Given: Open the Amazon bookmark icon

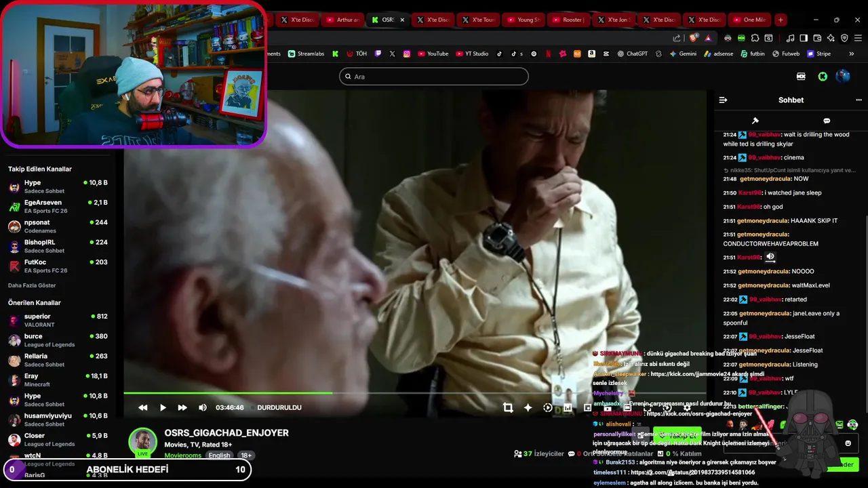Looking at the screenshot, I should click(592, 54).
